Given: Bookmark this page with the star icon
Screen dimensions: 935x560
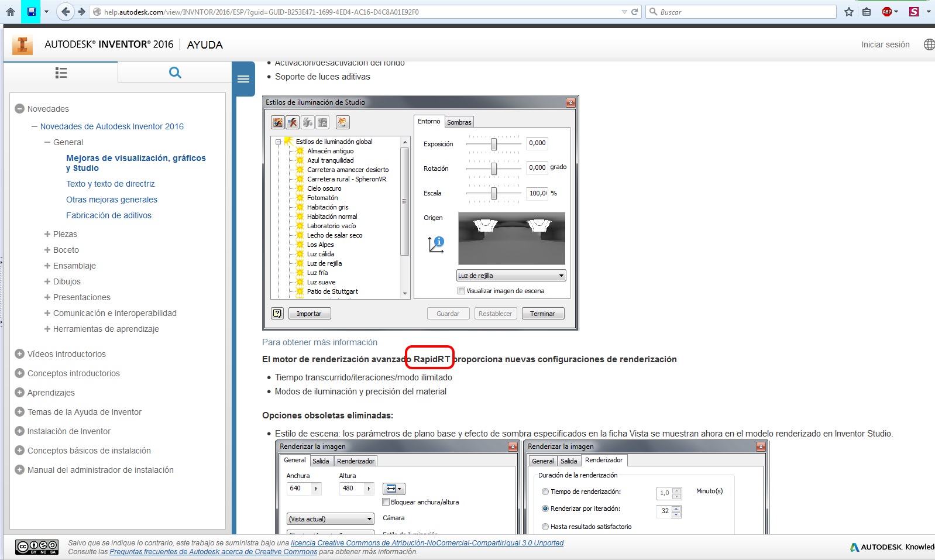Looking at the screenshot, I should click(x=849, y=12).
